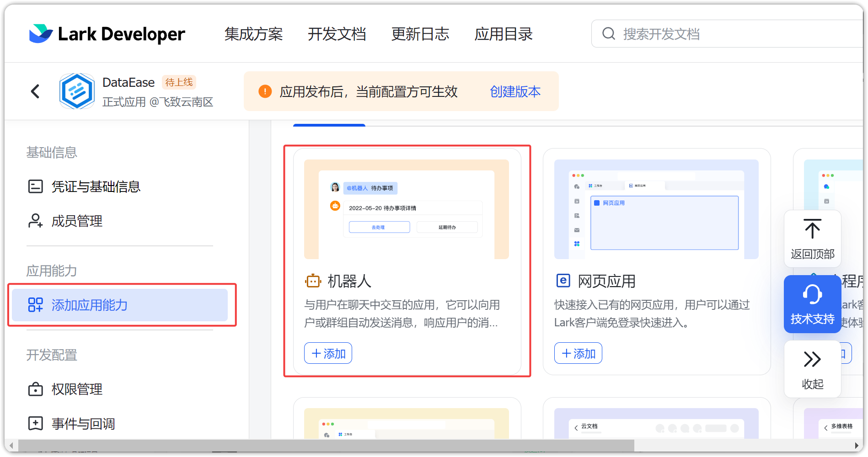Click the 技术支持 headset icon
This screenshot has height=457, width=868.
812,294
